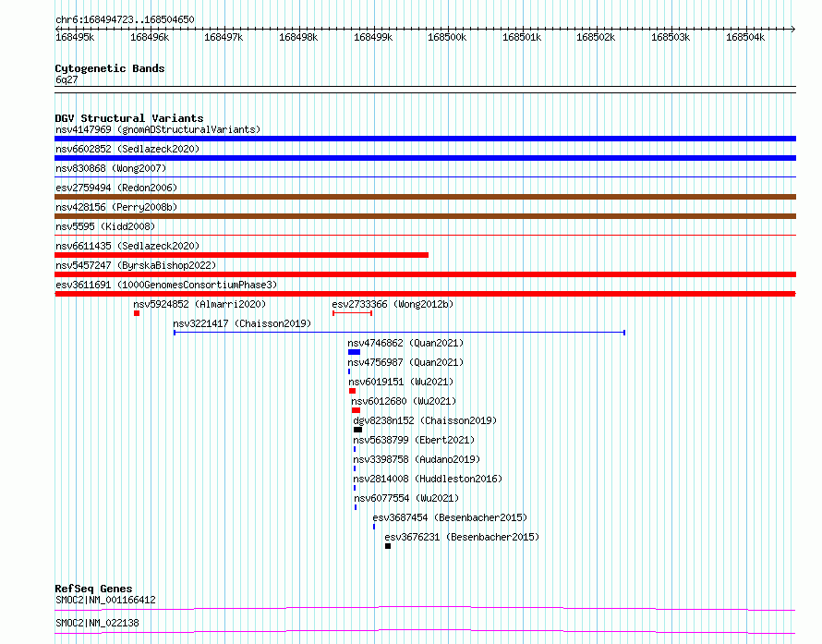
Task: Click the Cytogenetic Bands track title
Action: pyautogui.click(x=110, y=68)
